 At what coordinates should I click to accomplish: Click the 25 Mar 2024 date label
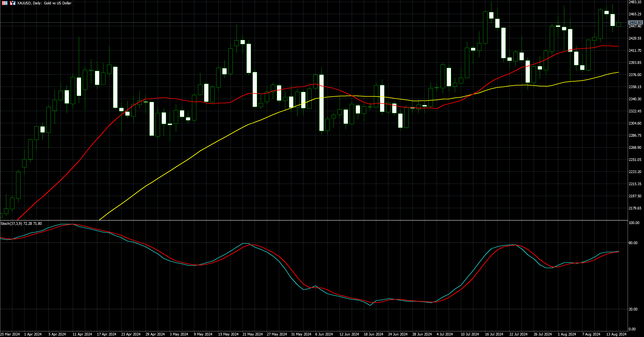(x=10, y=334)
